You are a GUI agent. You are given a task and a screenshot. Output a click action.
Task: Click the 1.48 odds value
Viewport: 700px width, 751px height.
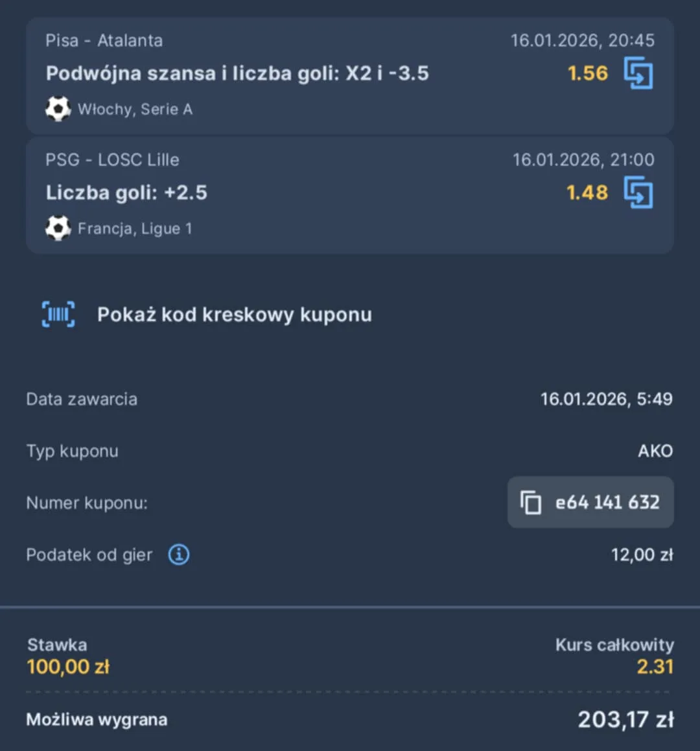point(587,192)
